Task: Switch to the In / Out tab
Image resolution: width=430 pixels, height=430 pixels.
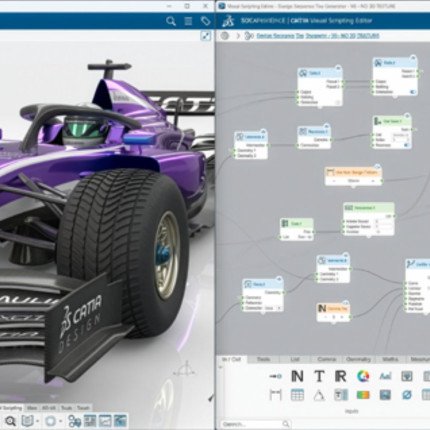Action: pyautogui.click(x=231, y=359)
